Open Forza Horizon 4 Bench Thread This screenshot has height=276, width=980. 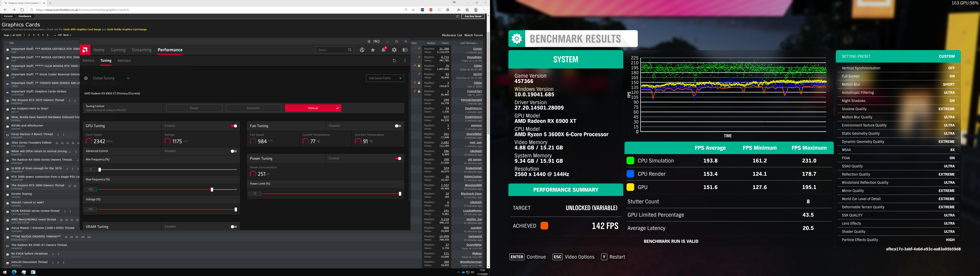32,134
